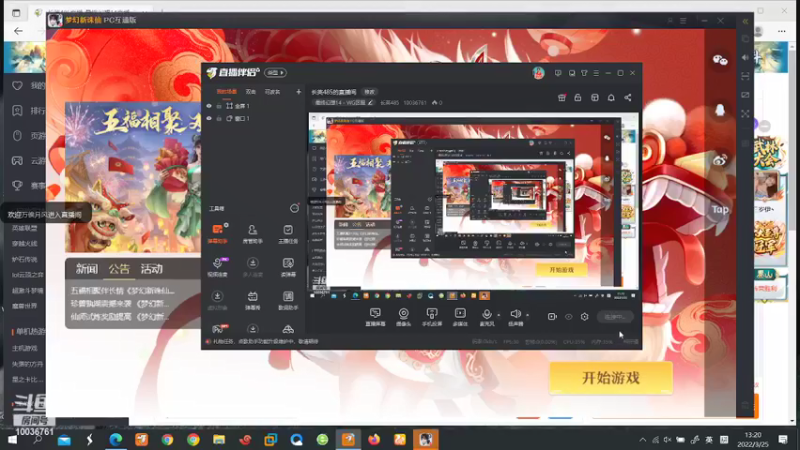The height and width of the screenshot is (450, 800).
Task: Open the message icon in the 直播伴侣 title bar
Action: 558,73
